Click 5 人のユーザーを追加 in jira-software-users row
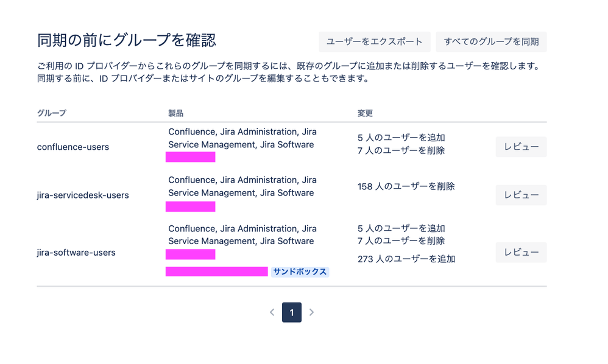The image size is (608, 364). pyautogui.click(x=401, y=228)
